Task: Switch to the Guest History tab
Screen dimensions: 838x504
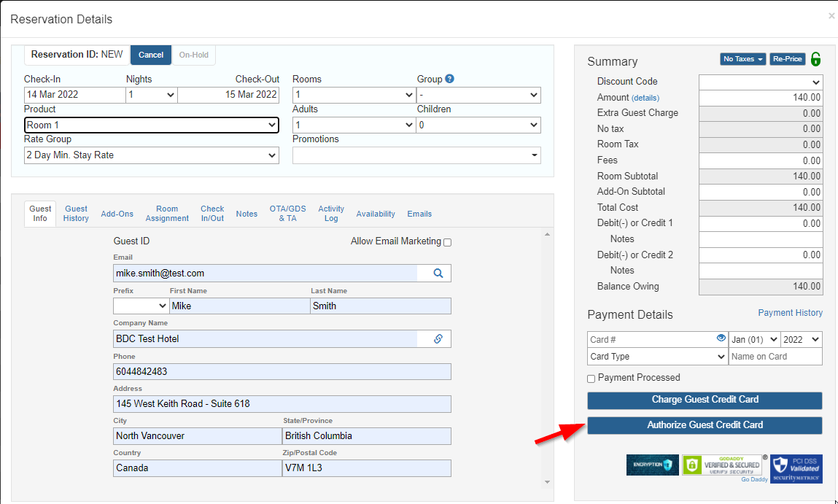Action: tap(76, 213)
